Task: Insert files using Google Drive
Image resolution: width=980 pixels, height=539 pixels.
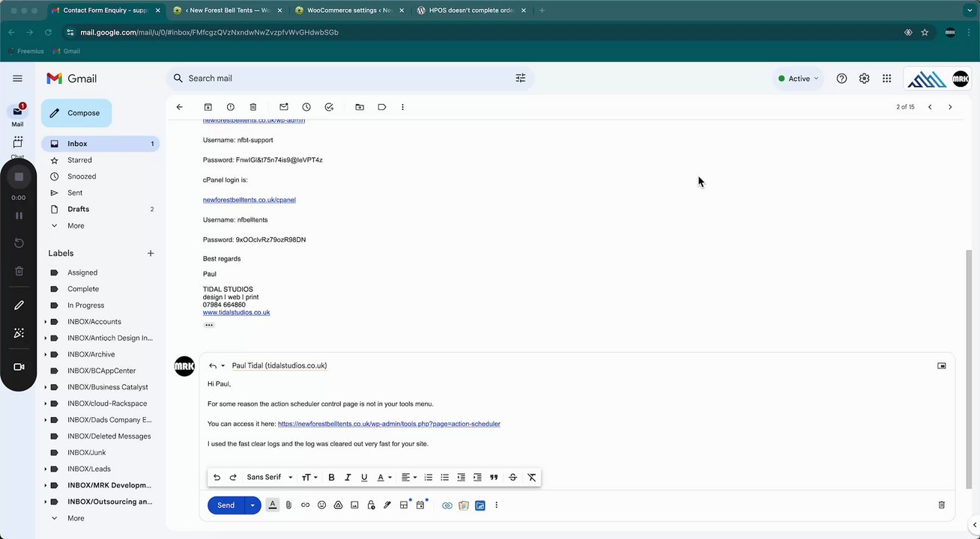Action: point(338,505)
